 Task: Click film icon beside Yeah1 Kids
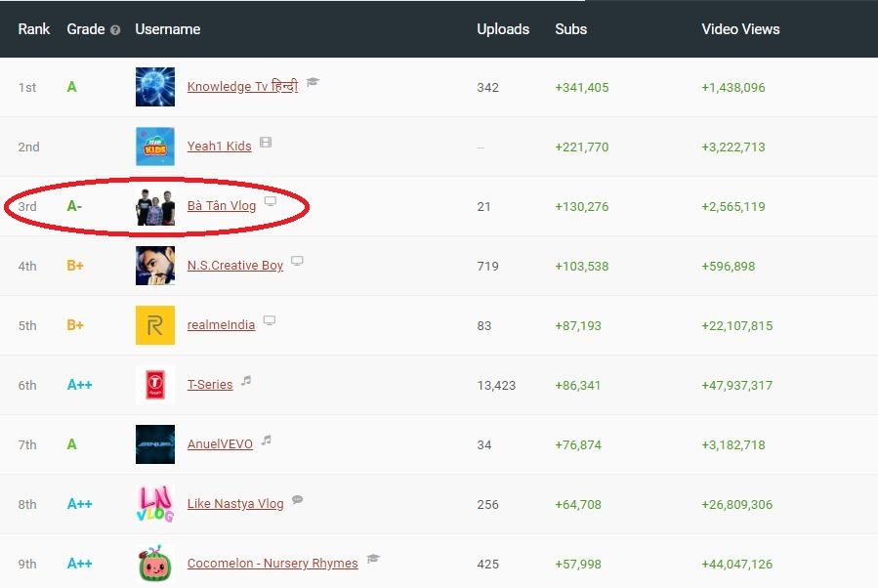[266, 143]
